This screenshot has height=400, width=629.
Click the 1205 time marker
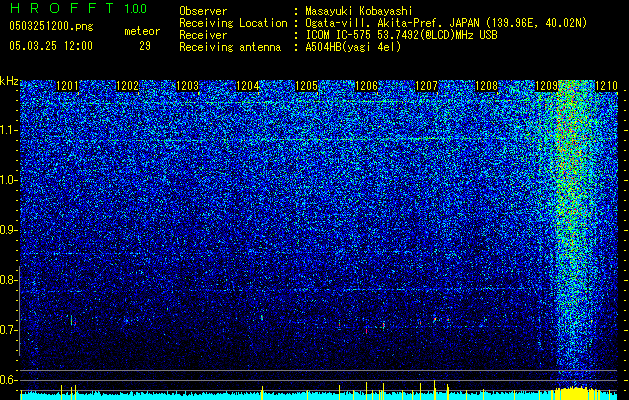307,86
